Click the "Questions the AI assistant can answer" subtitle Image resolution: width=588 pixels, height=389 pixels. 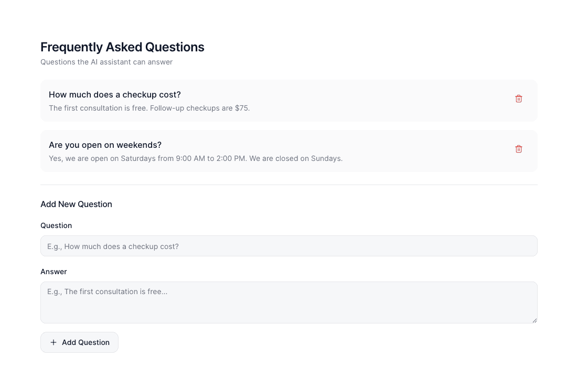(106, 62)
